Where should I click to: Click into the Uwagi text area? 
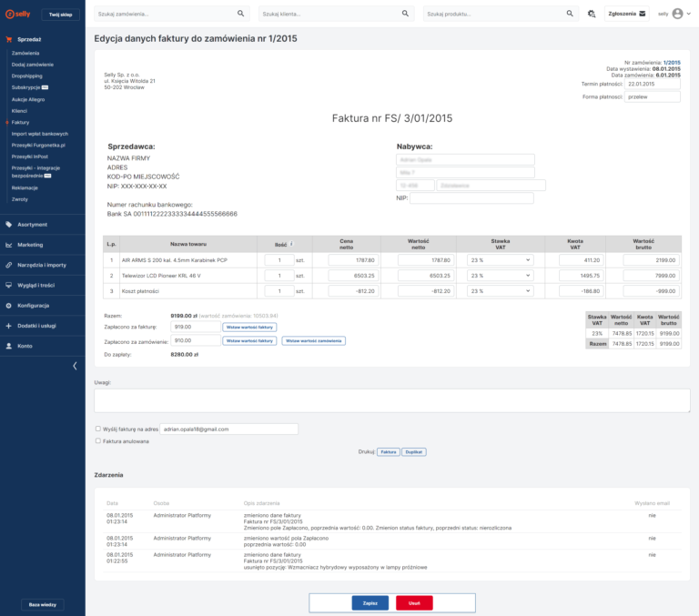coord(391,400)
